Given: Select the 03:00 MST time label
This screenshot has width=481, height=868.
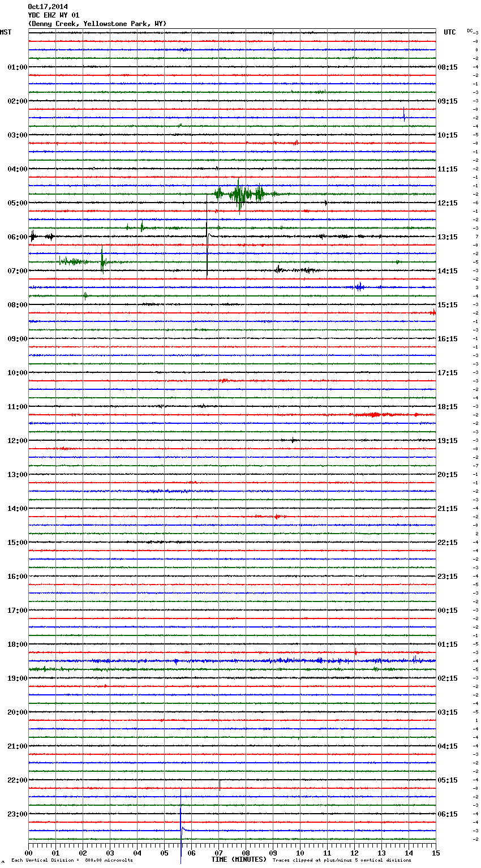Looking at the screenshot, I should click(x=18, y=135).
